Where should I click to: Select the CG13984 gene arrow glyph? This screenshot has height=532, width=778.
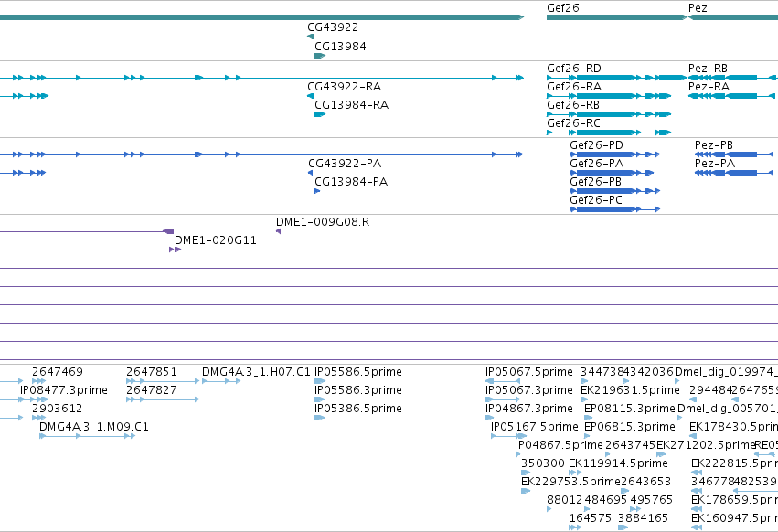[320, 56]
